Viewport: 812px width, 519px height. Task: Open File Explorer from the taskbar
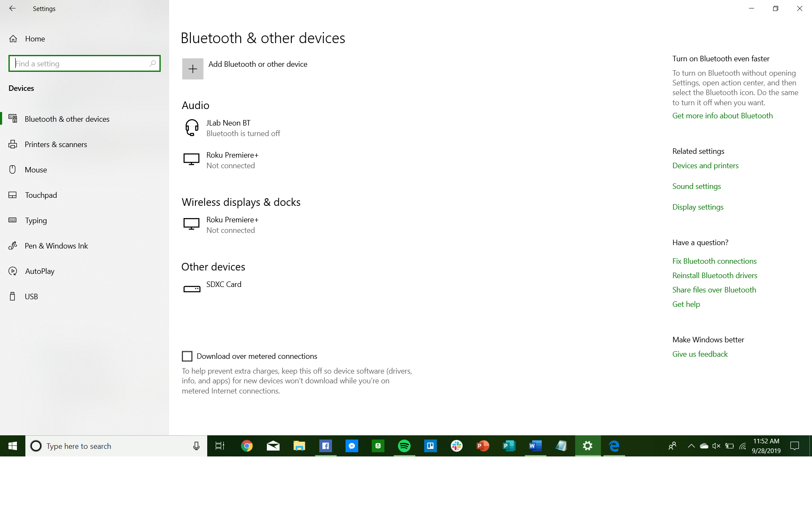(x=299, y=446)
